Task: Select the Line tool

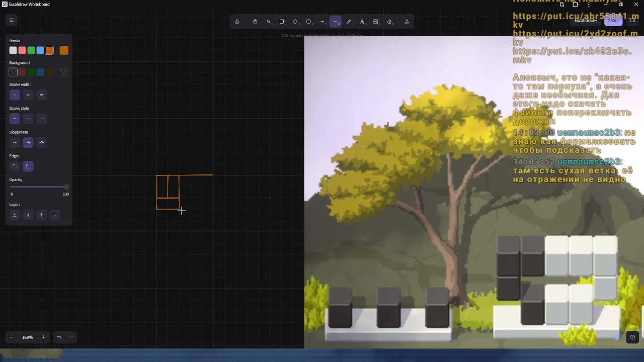Action: 336,22
